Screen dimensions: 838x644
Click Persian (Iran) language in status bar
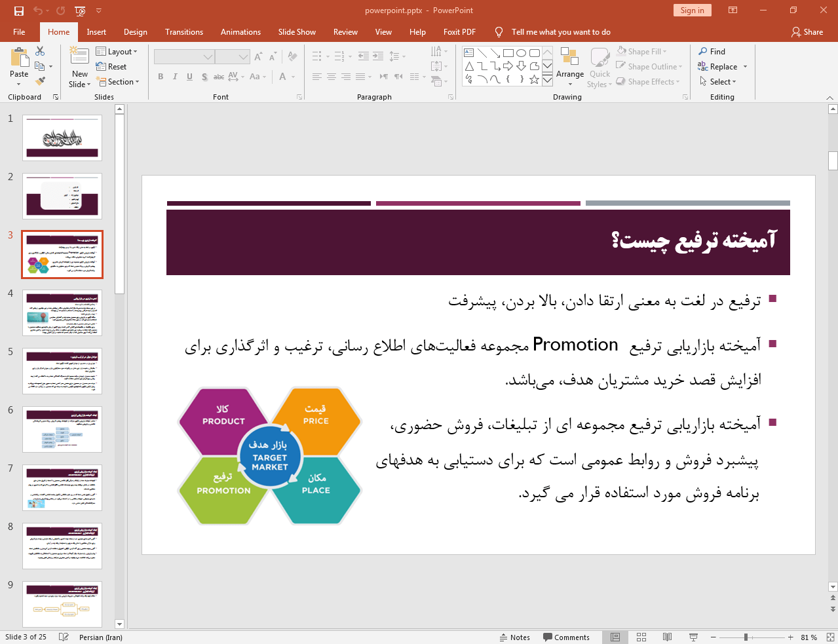pyautogui.click(x=101, y=637)
